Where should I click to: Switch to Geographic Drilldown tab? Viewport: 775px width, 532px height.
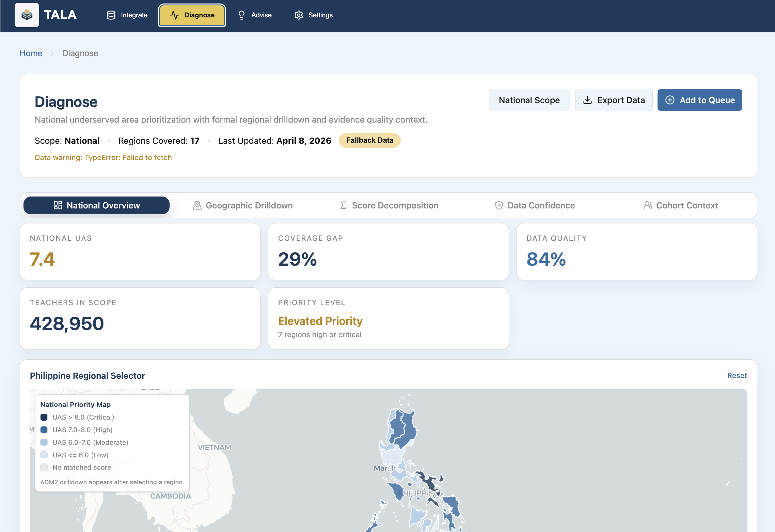242,205
